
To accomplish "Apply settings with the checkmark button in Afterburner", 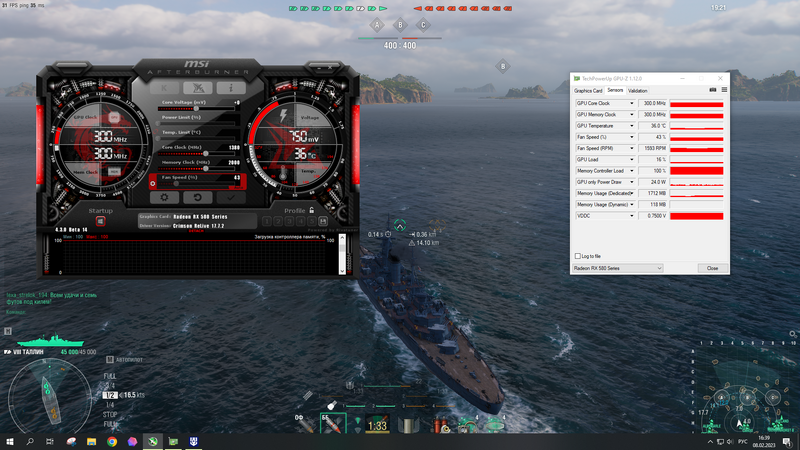I will point(231,197).
